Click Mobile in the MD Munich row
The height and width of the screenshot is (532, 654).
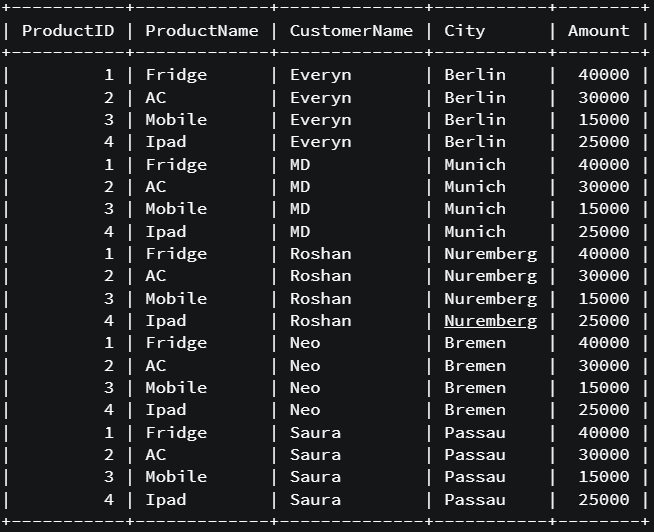click(176, 209)
